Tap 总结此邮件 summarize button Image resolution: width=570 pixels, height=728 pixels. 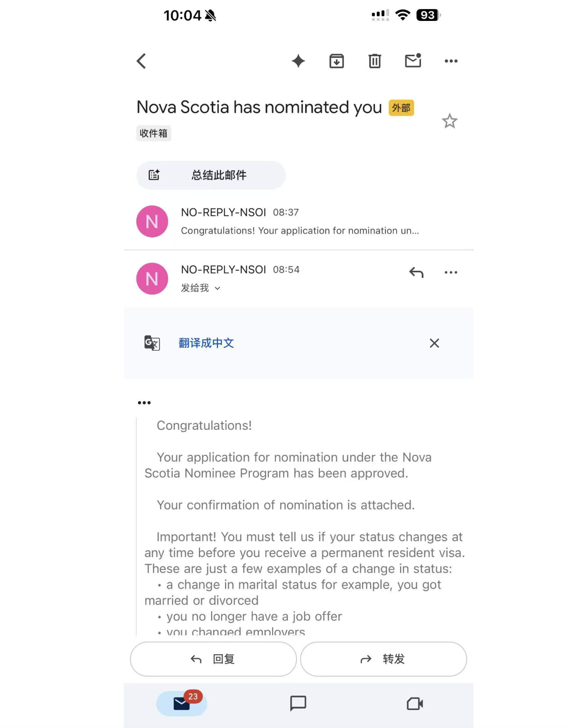pyautogui.click(x=211, y=175)
